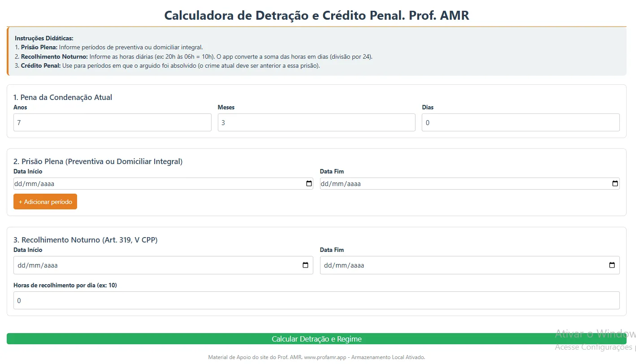Select the Dias input field

point(520,122)
